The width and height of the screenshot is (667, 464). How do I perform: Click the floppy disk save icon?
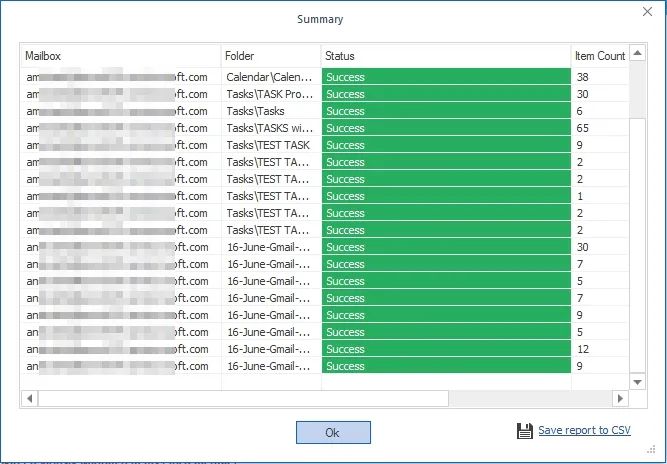tap(524, 431)
